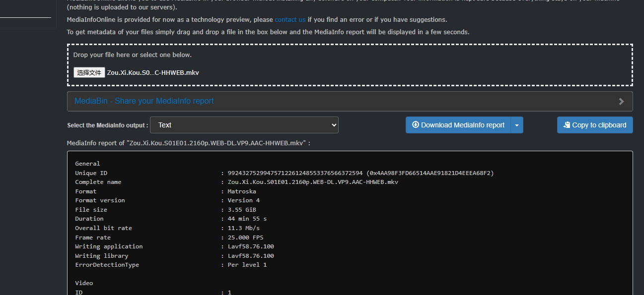Click the Unique ID value in the report
The width and height of the screenshot is (644, 295).
coord(360,173)
